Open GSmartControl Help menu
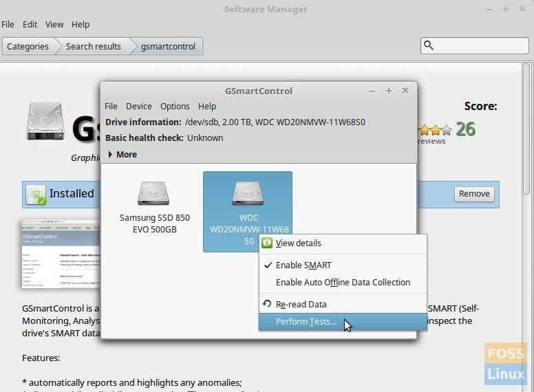The height and width of the screenshot is (392, 534). (x=207, y=107)
